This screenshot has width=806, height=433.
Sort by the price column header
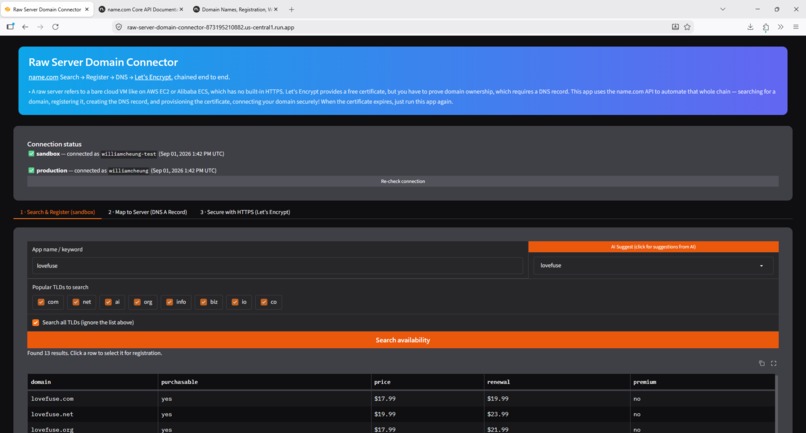tap(427, 382)
